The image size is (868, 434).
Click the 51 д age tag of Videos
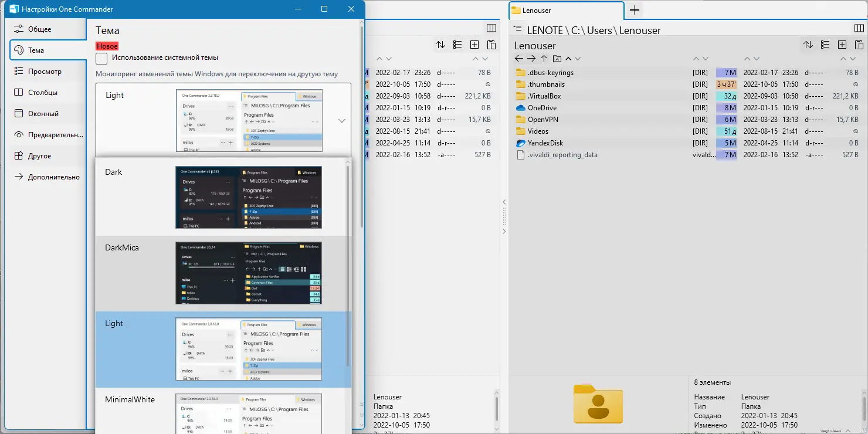click(726, 131)
